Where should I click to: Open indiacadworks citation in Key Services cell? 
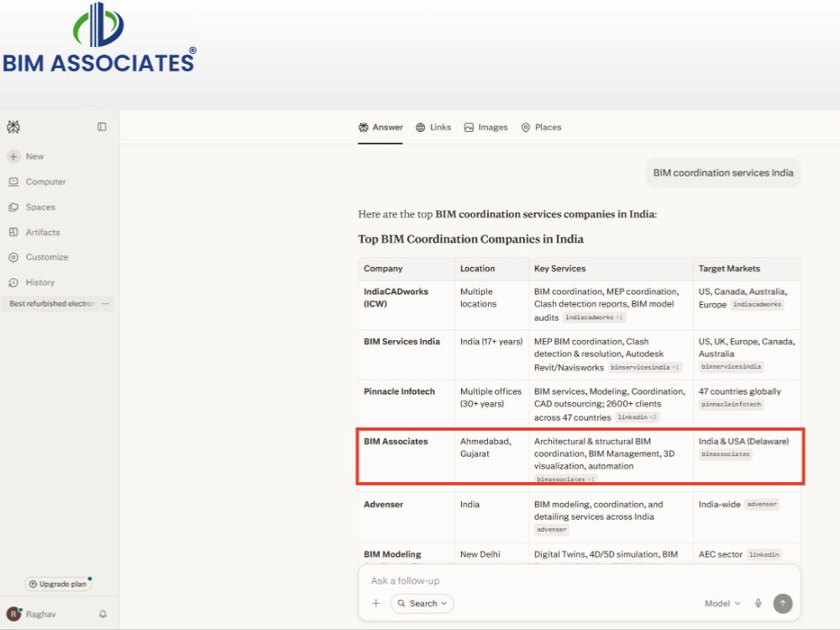(594, 318)
